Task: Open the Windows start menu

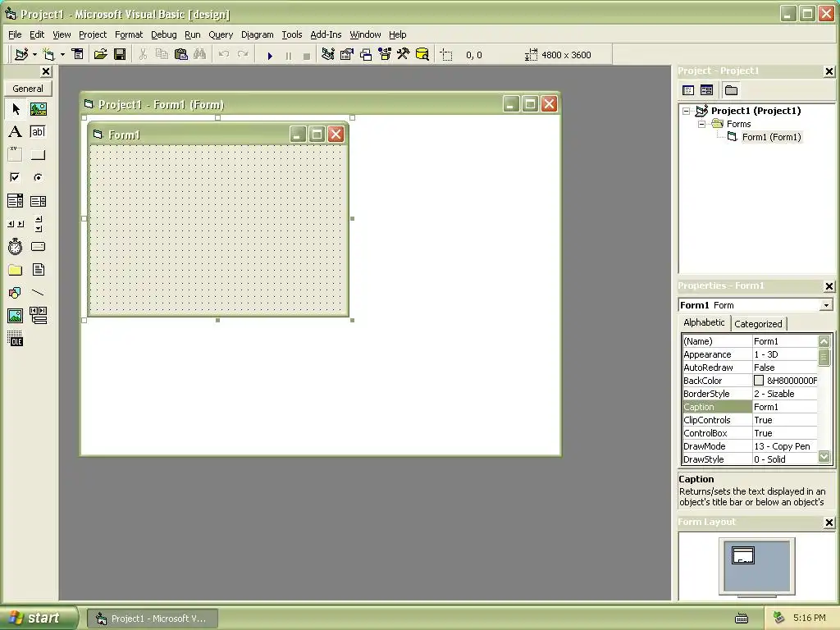Action: point(39,618)
